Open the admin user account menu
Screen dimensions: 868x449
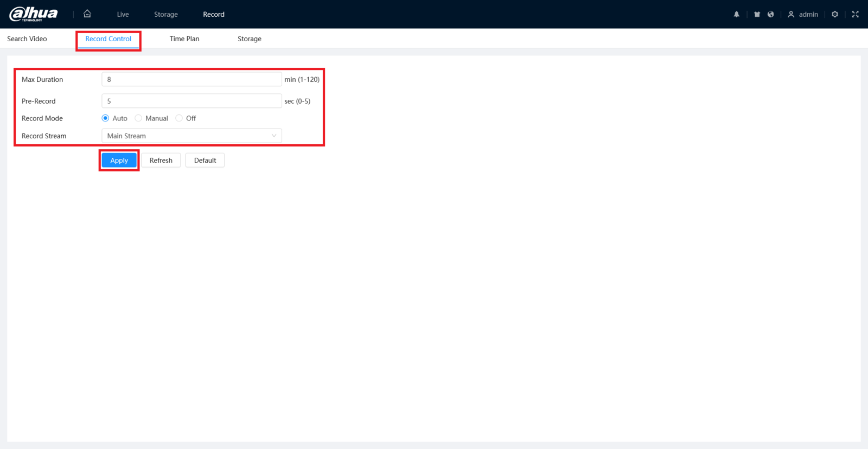(x=803, y=14)
